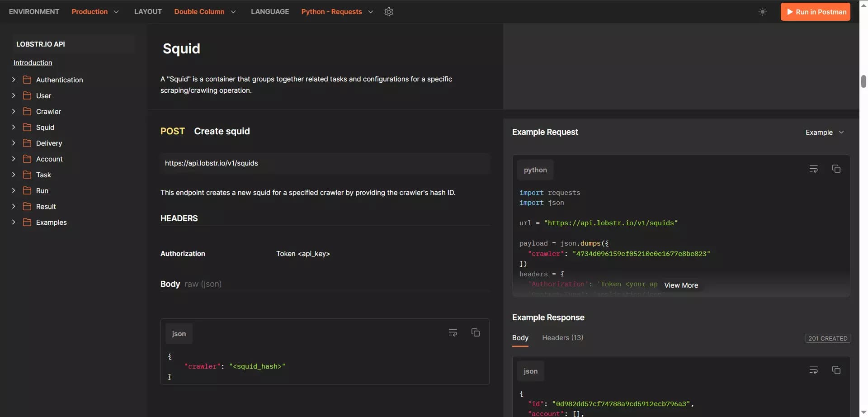Image resolution: width=868 pixels, height=417 pixels.
Task: Click the Run in Postman button
Action: pyautogui.click(x=816, y=12)
